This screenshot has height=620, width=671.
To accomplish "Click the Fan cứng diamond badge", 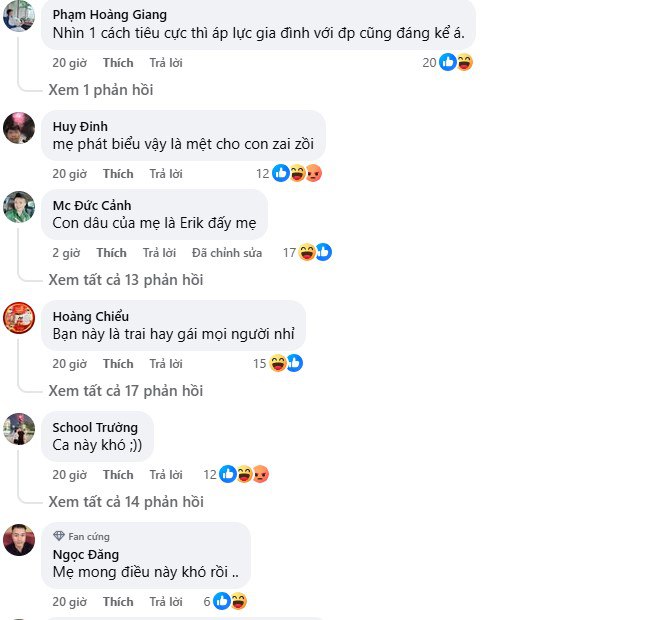I will point(59,536).
